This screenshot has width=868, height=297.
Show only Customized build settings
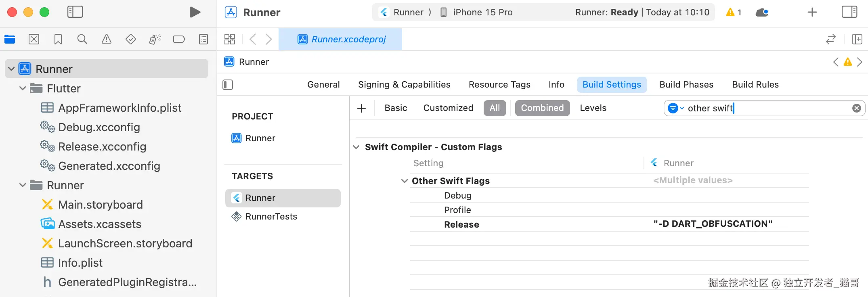pyautogui.click(x=448, y=108)
